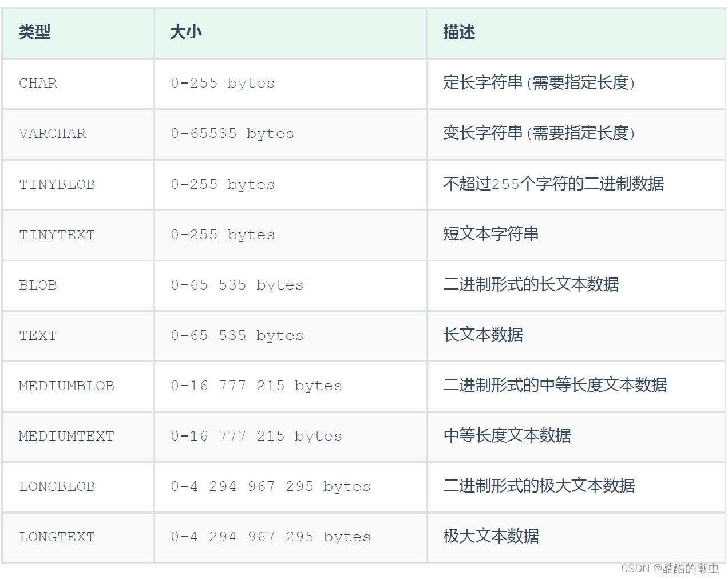Click the description 变长字符串(需要指定长度)

click(539, 133)
